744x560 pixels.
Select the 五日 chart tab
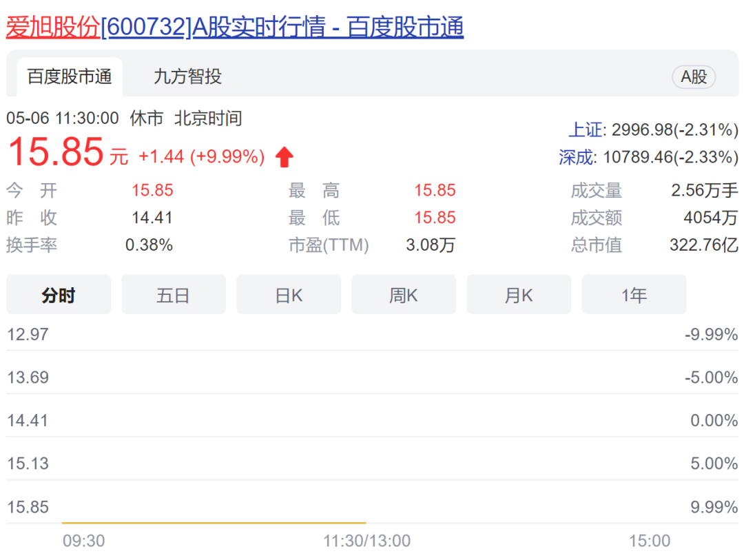pos(174,295)
